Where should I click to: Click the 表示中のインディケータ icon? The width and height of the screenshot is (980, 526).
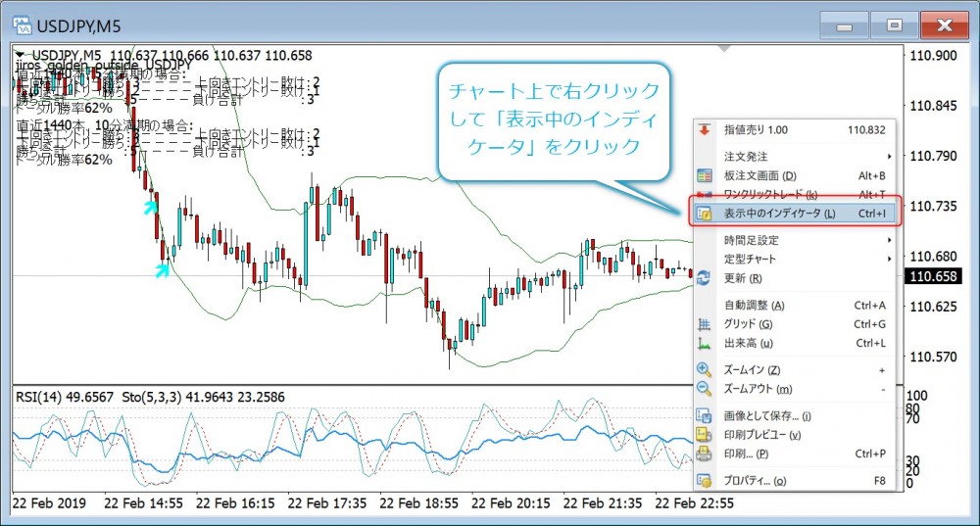pyautogui.click(x=703, y=213)
